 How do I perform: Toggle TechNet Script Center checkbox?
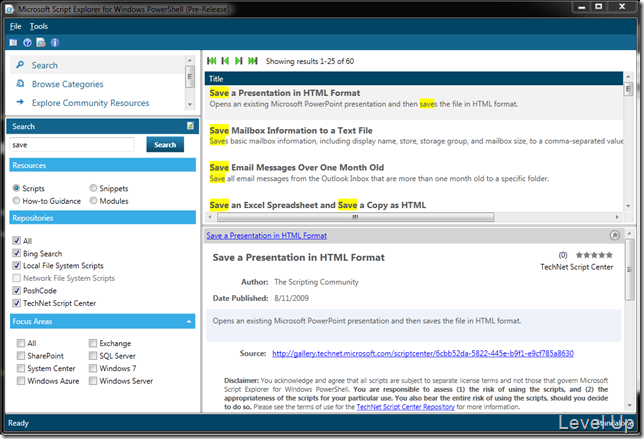click(x=16, y=303)
